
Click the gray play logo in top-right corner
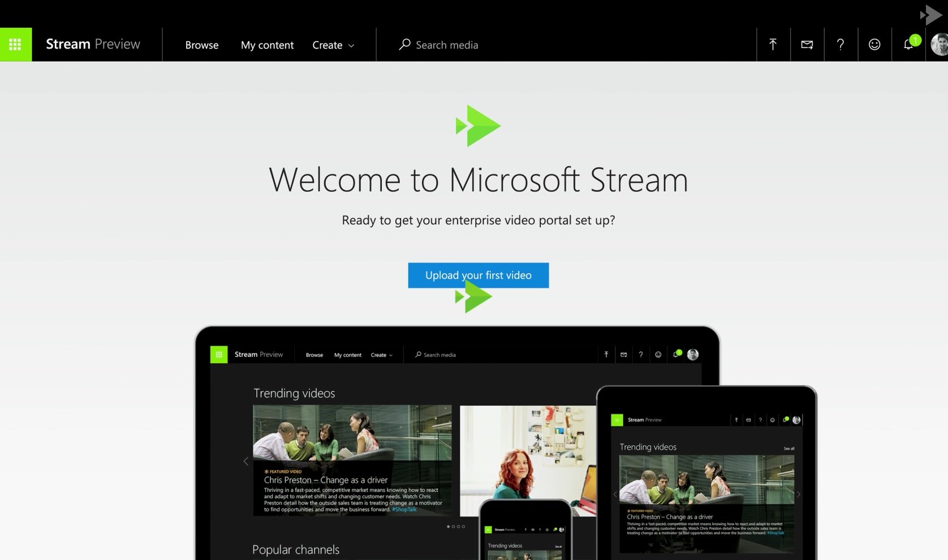pos(931,14)
